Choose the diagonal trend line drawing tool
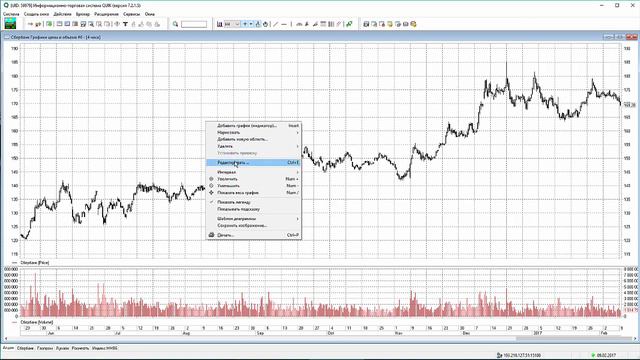The width and height of the screenshot is (640, 360). 276,24
